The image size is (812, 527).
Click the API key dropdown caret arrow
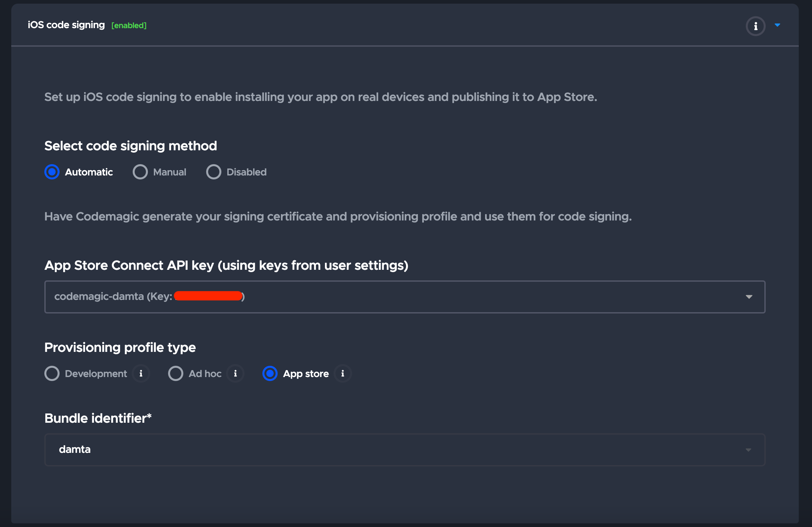[x=748, y=297]
